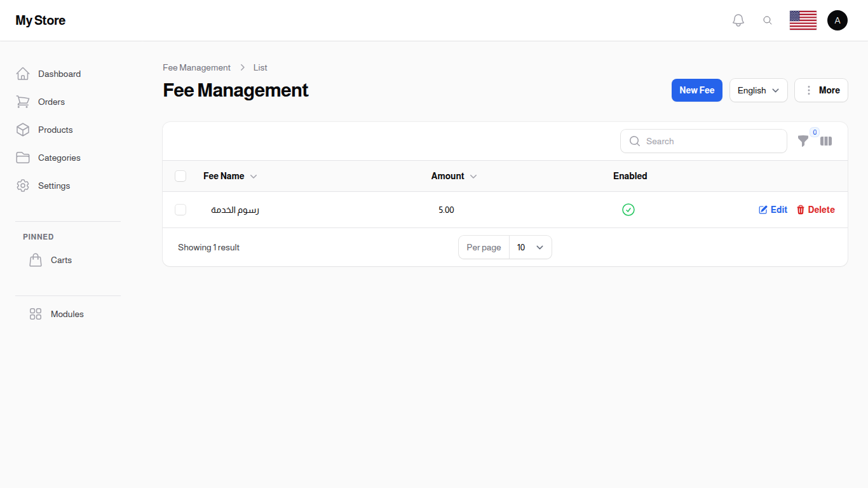The image size is (868, 488).
Task: Open the pinned Carts section
Action: pos(61,260)
